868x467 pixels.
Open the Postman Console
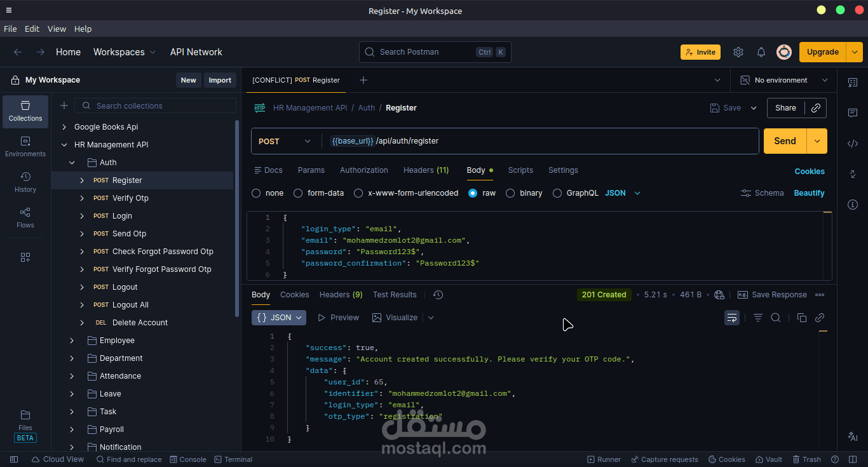[x=188, y=459]
